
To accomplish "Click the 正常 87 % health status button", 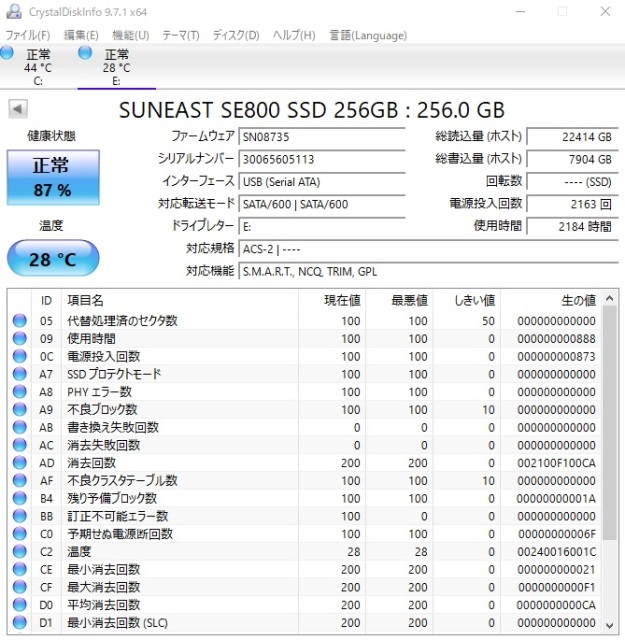I will click(53, 177).
